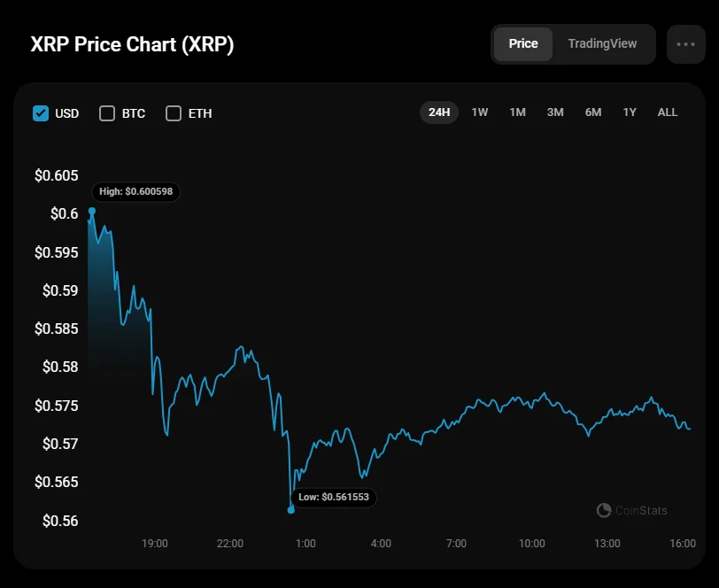Viewport: 719px width, 588px height.
Task: Switch to the Price chart tab
Action: pyautogui.click(x=522, y=43)
